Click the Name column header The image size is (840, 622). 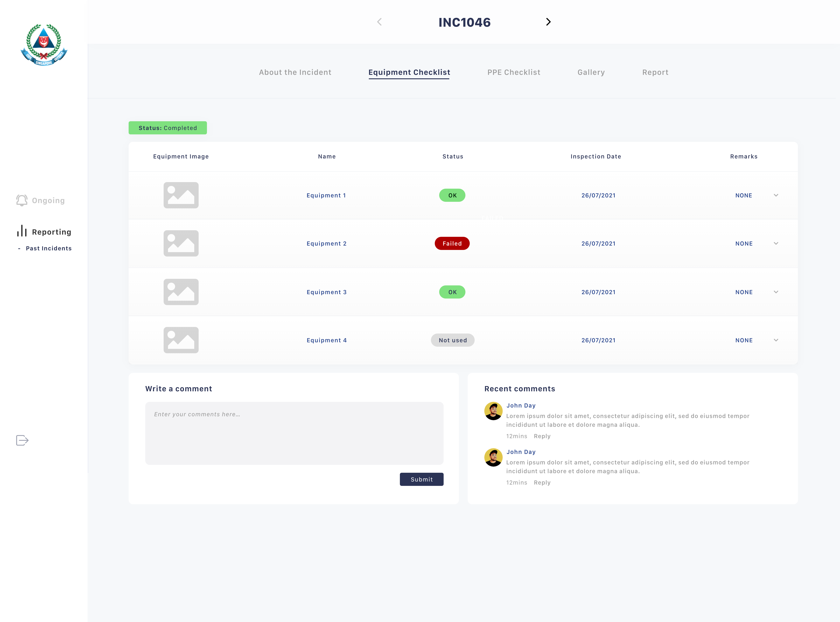[x=327, y=156]
